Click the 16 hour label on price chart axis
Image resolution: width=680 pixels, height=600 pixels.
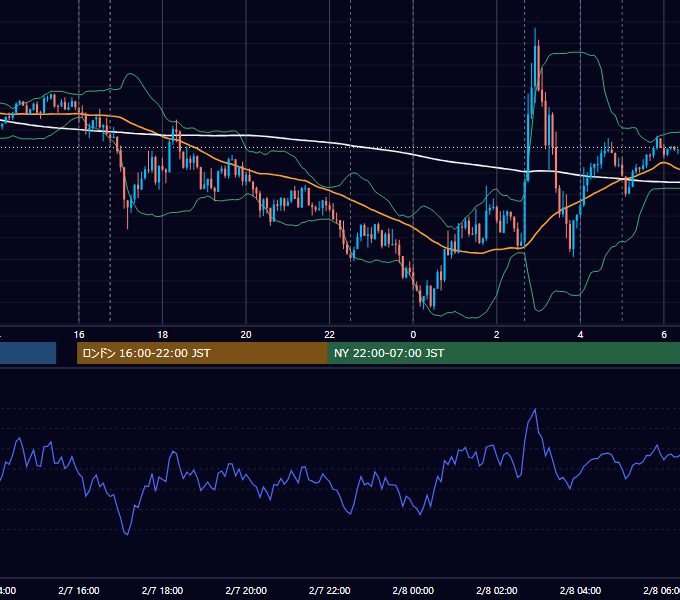click(79, 335)
